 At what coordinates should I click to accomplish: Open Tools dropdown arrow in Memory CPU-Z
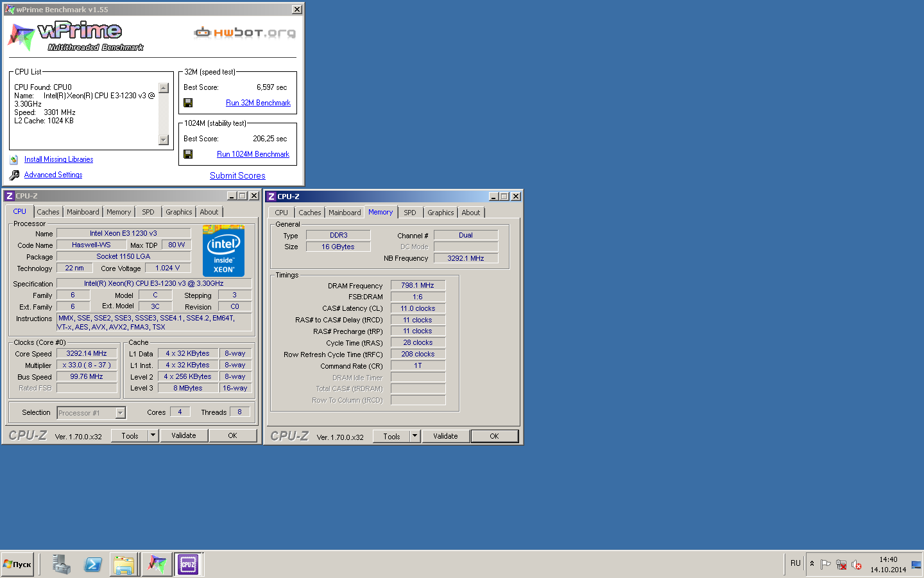[415, 436]
